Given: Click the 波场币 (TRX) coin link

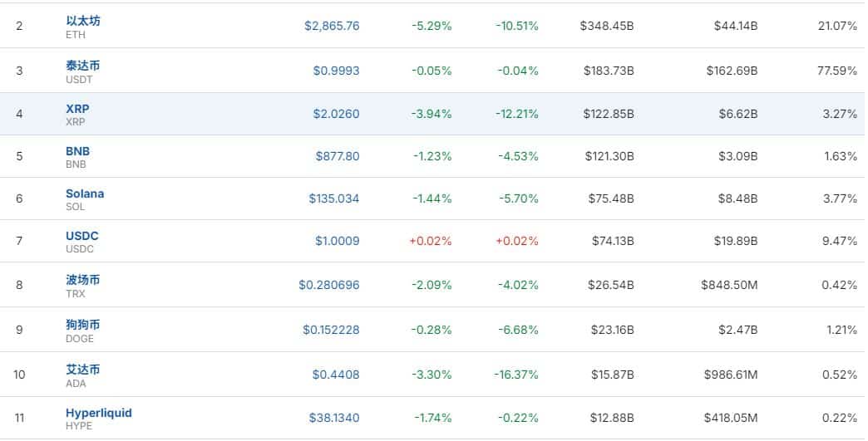Looking at the screenshot, I should (x=83, y=279).
